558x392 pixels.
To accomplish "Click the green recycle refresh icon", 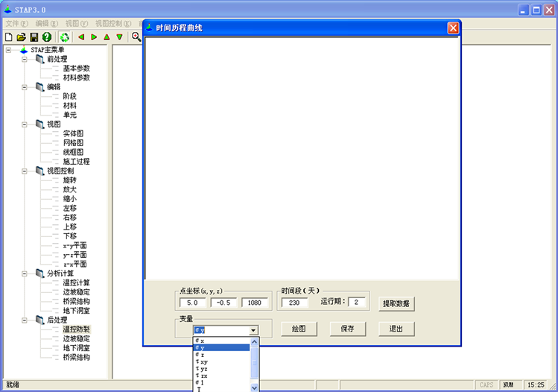I will pyautogui.click(x=64, y=37).
